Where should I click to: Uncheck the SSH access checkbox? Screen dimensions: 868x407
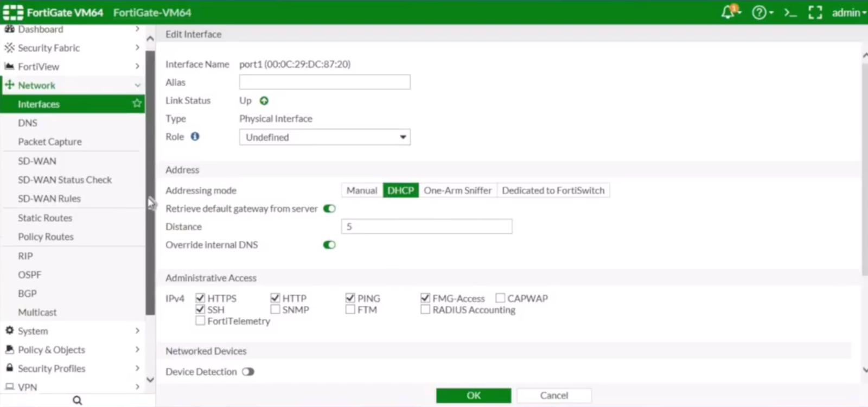[200, 309]
